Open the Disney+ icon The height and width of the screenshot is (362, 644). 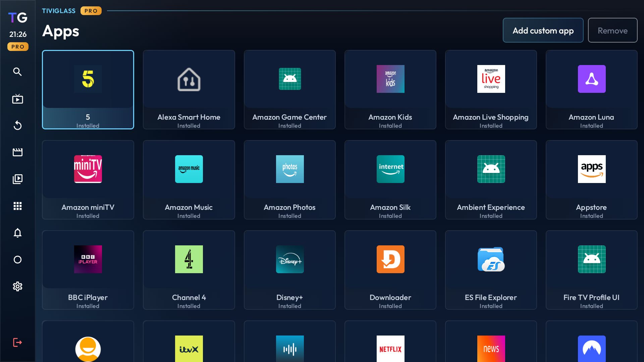pos(290,259)
